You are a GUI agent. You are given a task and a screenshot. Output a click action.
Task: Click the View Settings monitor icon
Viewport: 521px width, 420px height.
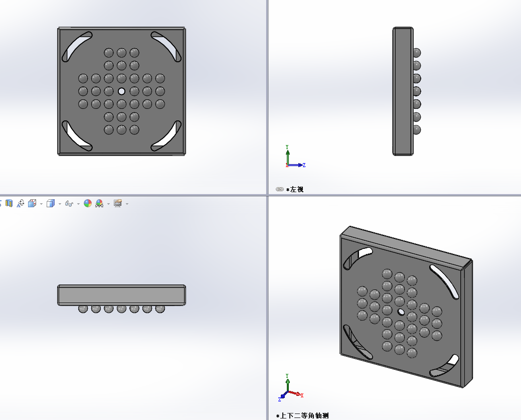point(118,203)
